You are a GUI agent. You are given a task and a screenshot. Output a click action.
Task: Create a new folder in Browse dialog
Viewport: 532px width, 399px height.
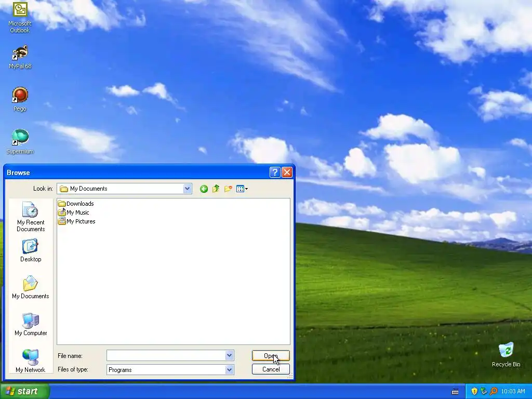click(x=228, y=189)
